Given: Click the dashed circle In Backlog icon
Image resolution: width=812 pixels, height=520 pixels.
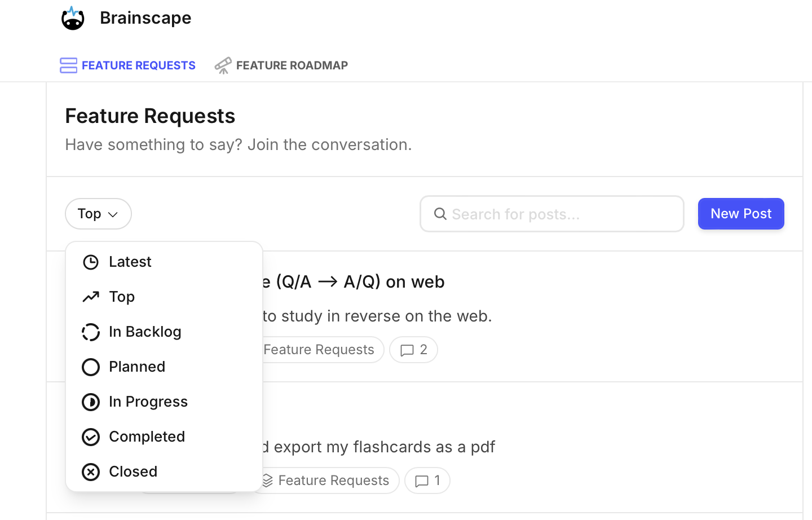Looking at the screenshot, I should coord(91,332).
